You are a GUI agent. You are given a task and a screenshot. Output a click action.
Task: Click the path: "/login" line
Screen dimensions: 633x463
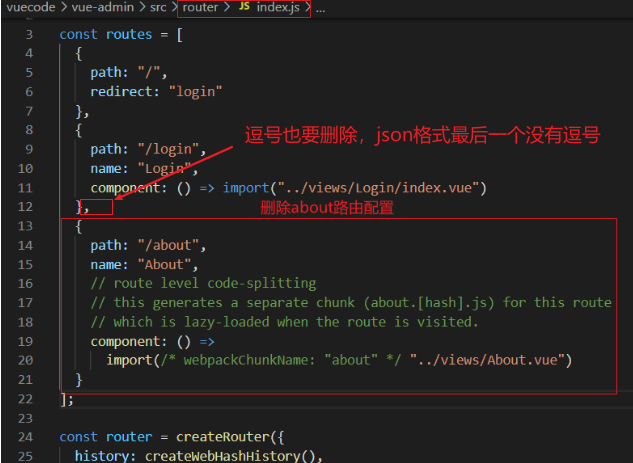pyautogui.click(x=149, y=149)
